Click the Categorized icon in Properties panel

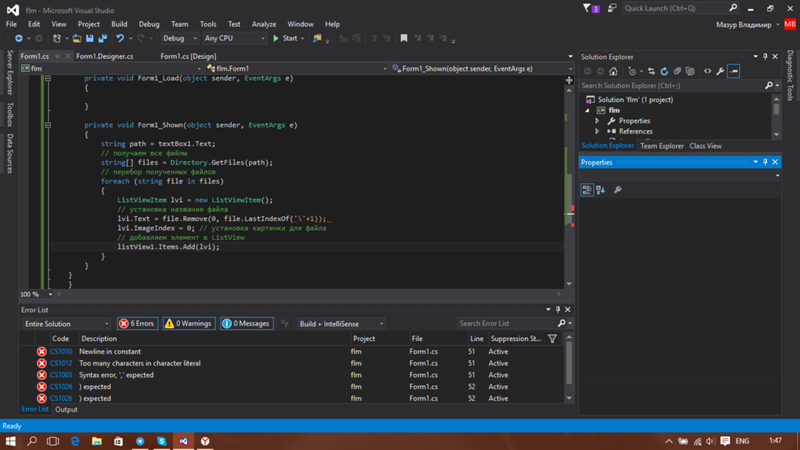click(x=588, y=190)
